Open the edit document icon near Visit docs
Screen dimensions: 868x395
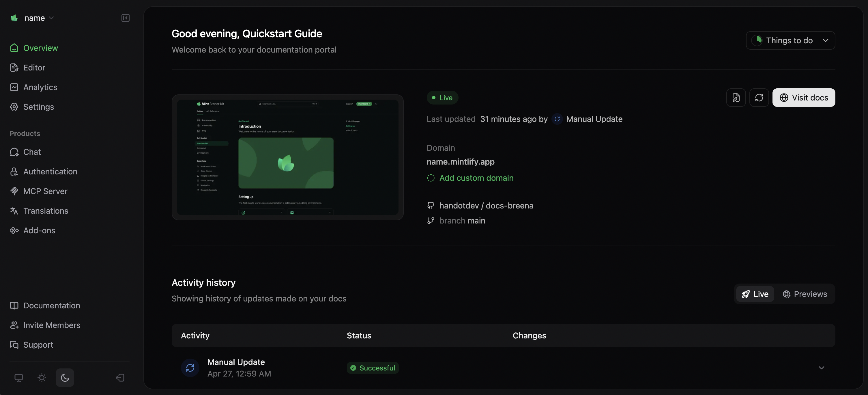pos(736,97)
